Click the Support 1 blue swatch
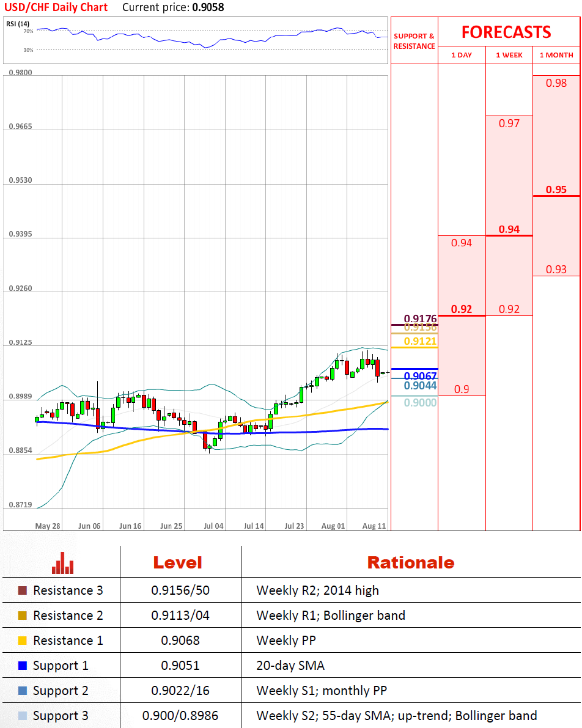 click(22, 666)
